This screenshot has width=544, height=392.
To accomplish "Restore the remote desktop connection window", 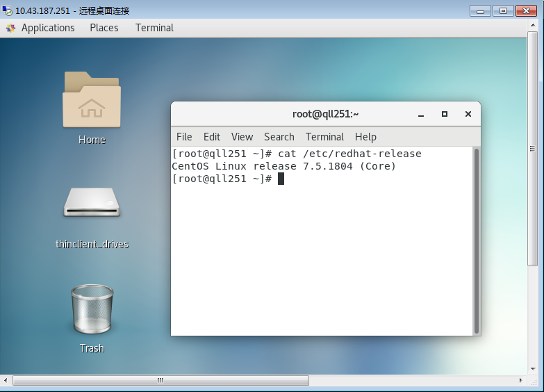I will 503,11.
